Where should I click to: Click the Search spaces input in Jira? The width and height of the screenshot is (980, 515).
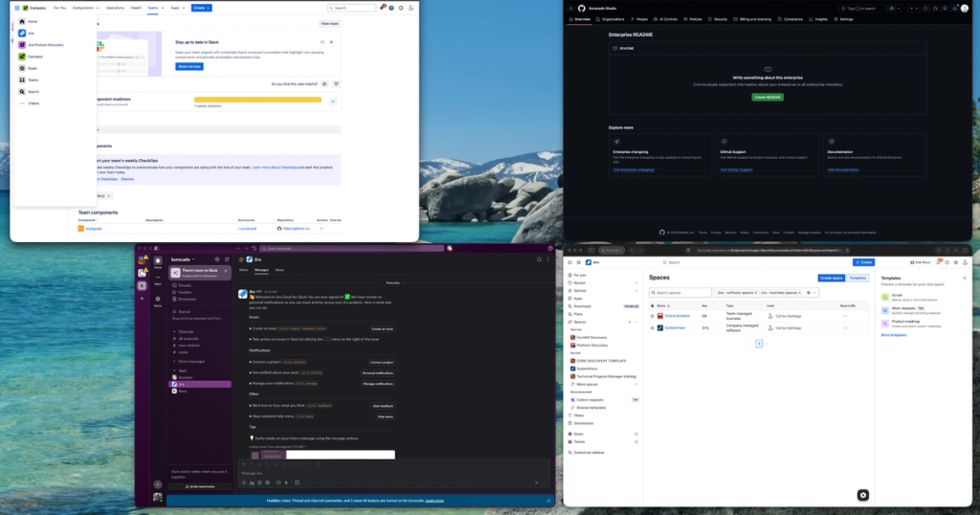click(680, 293)
